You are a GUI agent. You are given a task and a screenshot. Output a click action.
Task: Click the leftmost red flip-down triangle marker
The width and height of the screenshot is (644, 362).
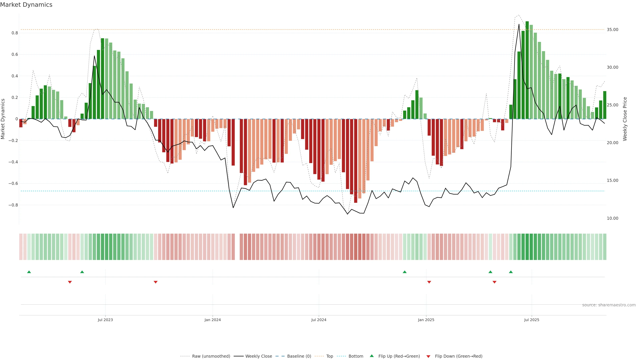click(x=70, y=282)
